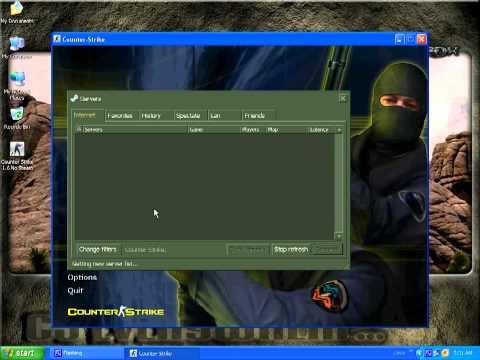The width and height of the screenshot is (480, 360).
Task: Click the Counter-Strike window title icon
Action: (57, 39)
